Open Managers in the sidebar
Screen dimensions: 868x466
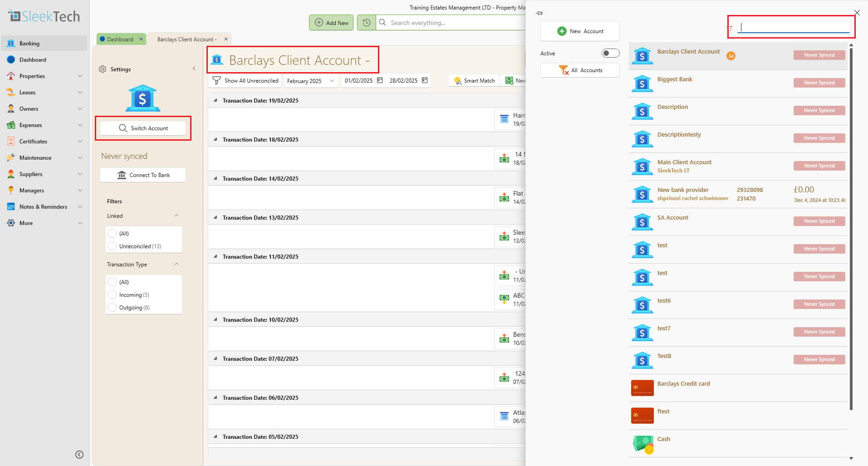point(44,190)
